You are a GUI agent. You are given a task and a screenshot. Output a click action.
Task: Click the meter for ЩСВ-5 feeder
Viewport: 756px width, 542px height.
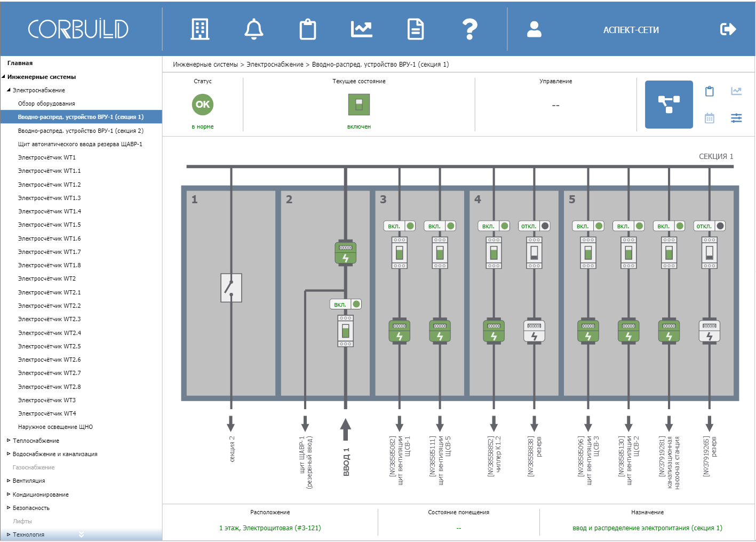tap(440, 331)
